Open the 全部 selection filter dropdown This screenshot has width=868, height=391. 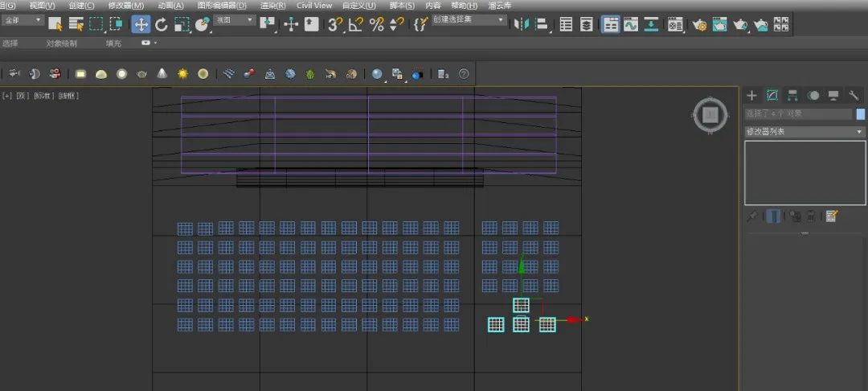tap(23, 20)
